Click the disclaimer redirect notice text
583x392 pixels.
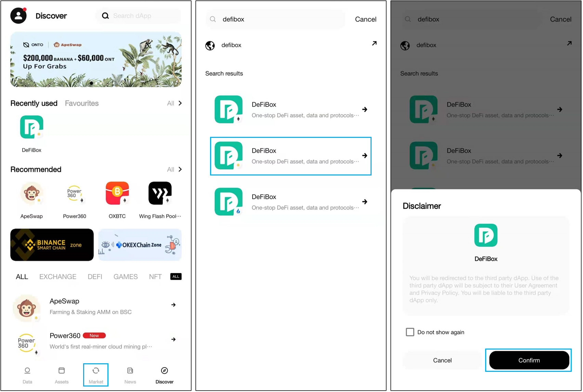(484, 289)
